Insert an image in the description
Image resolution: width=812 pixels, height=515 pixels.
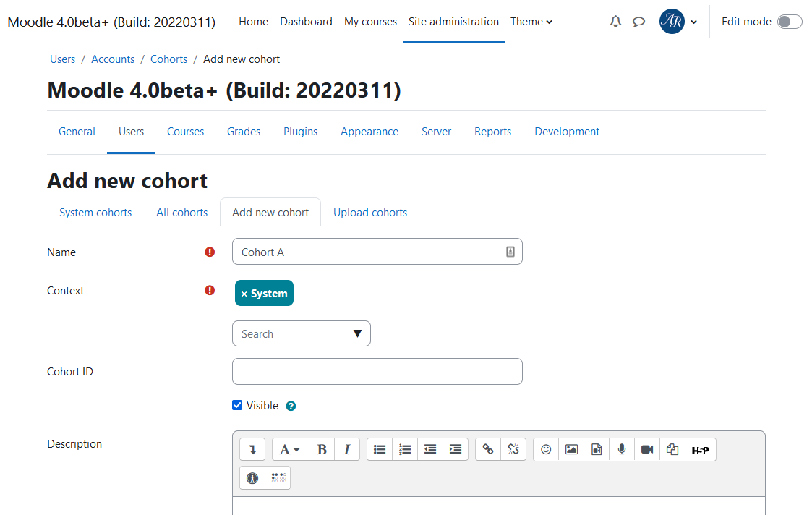571,449
